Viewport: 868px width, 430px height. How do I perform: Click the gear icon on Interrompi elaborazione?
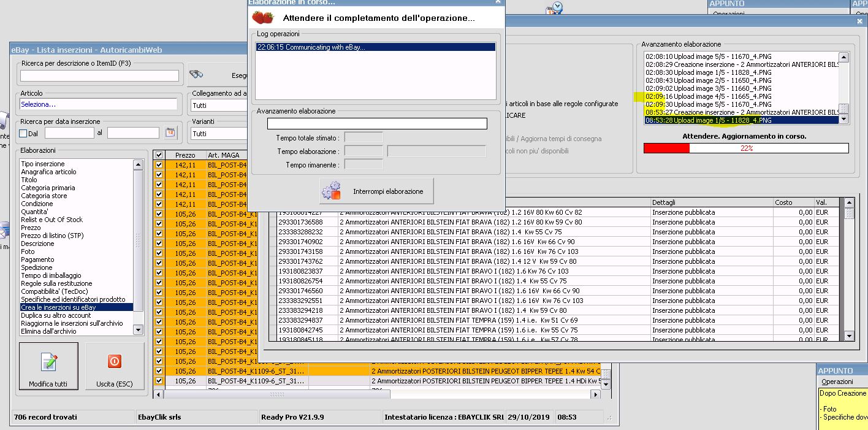coord(331,191)
